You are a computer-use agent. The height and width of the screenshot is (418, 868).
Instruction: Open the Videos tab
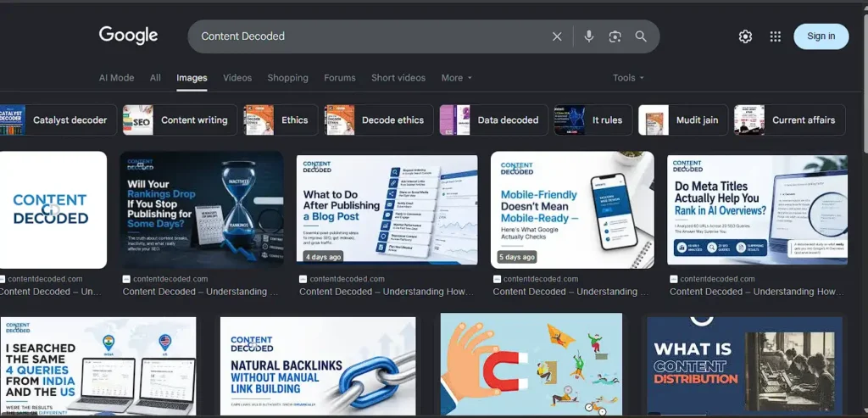click(237, 78)
